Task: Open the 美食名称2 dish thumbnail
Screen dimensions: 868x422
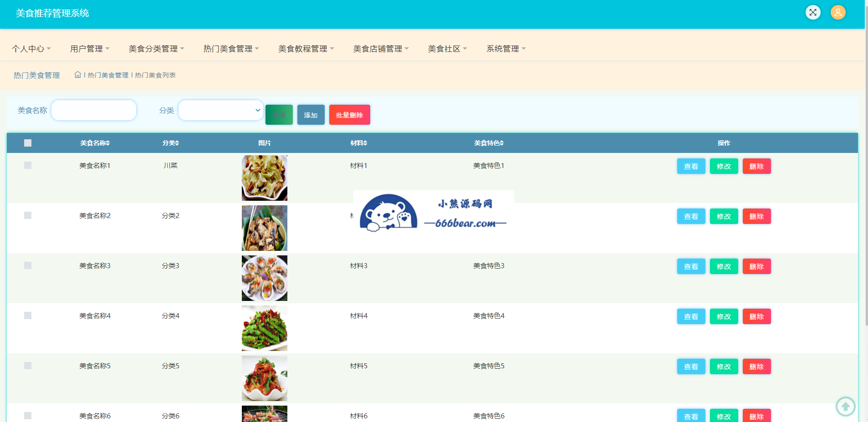Action: (x=265, y=228)
